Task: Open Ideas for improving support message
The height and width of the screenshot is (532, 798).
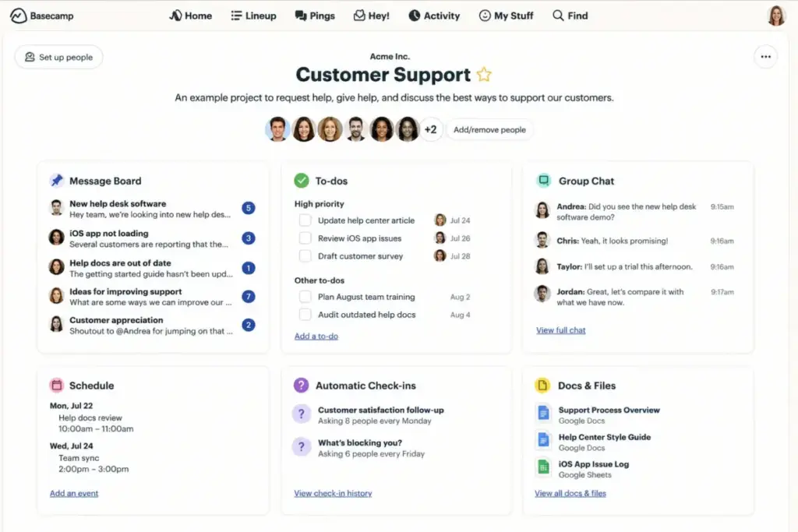Action: click(x=150, y=297)
